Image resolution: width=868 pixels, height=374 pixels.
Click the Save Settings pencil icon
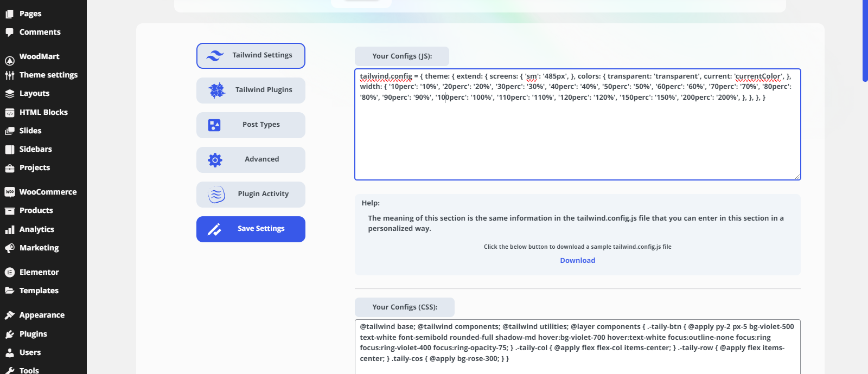(214, 229)
